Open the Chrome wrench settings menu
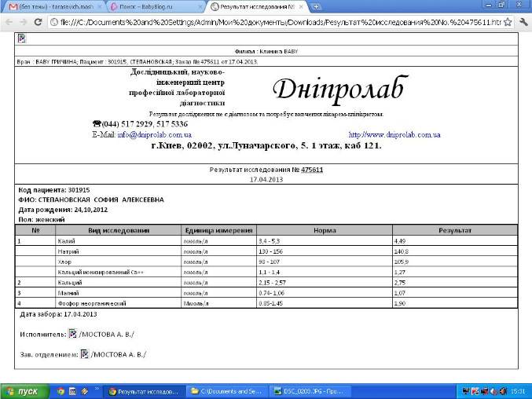Viewport: 532px width, 399px height. click(x=523, y=22)
